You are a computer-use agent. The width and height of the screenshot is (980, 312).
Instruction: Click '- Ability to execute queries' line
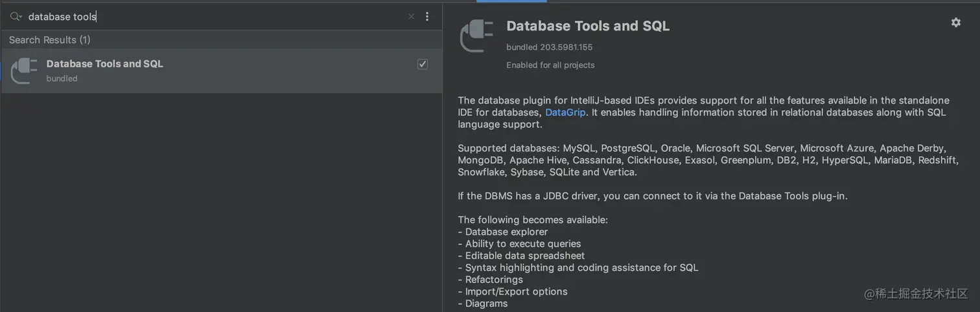519,244
